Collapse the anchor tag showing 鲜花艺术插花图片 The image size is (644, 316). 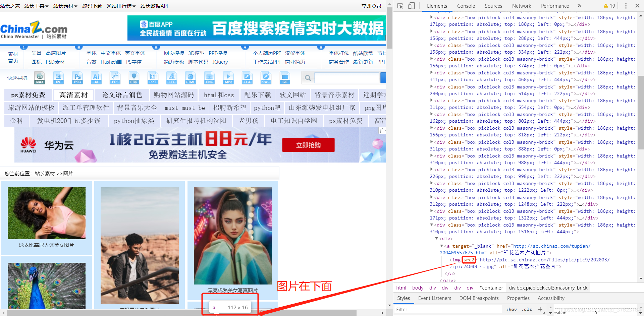pos(441,246)
